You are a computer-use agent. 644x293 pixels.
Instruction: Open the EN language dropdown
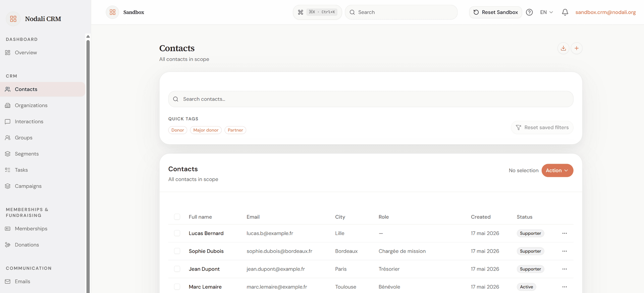click(x=546, y=12)
